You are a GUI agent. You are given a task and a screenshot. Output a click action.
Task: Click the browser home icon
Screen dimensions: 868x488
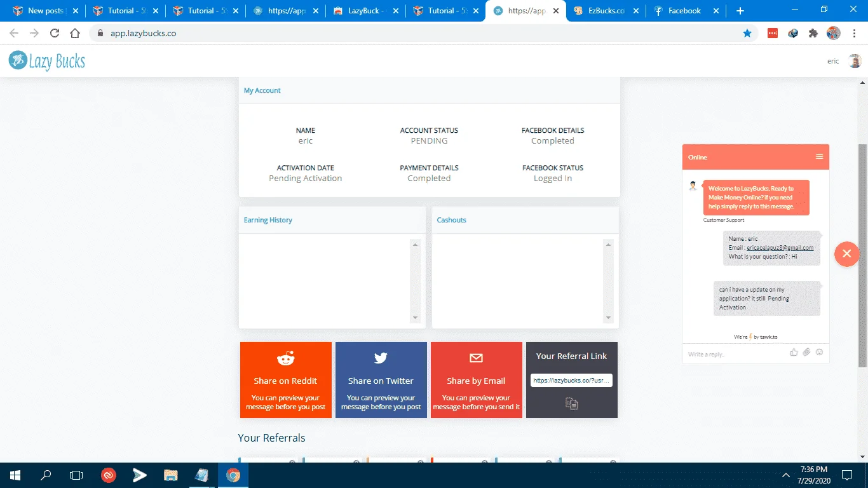[75, 34]
